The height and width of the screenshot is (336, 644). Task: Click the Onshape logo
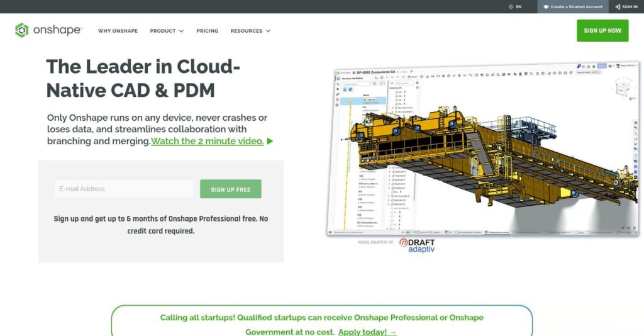pos(48,30)
